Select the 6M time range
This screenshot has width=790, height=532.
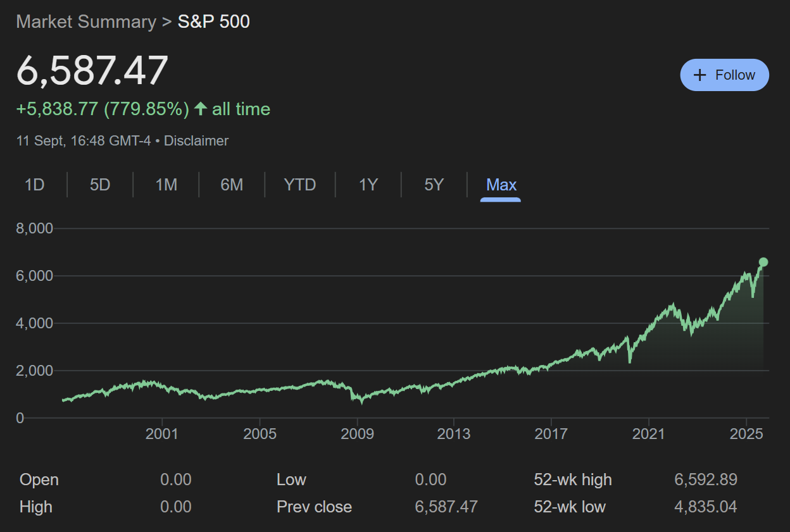(232, 185)
